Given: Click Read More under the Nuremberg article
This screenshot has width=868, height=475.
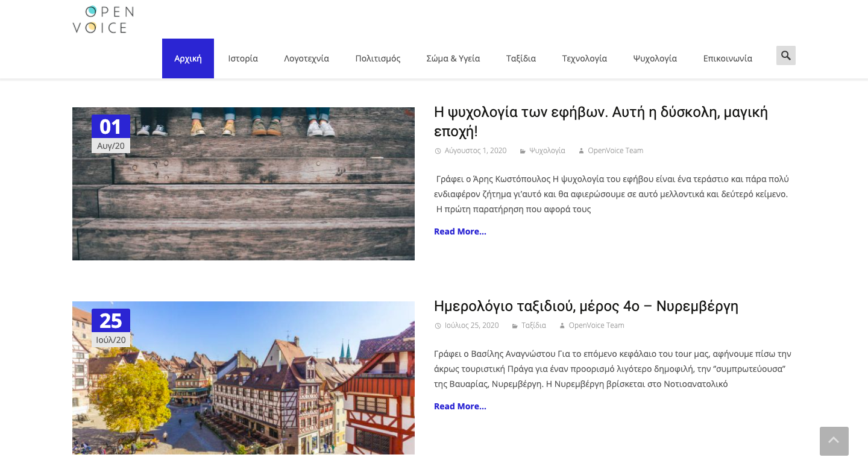Looking at the screenshot, I should click(x=460, y=406).
